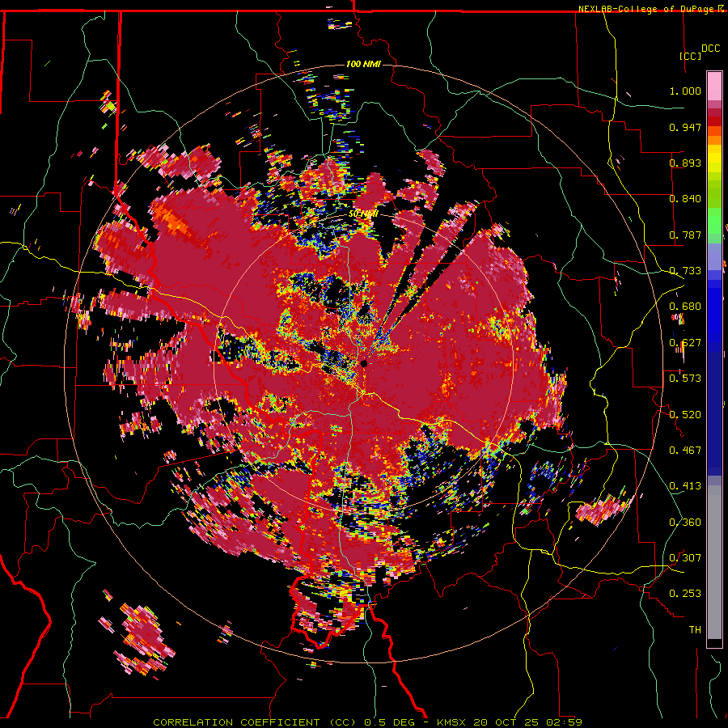This screenshot has width=728, height=728.
Task: Select the 1.000 legend value
Action: point(685,91)
